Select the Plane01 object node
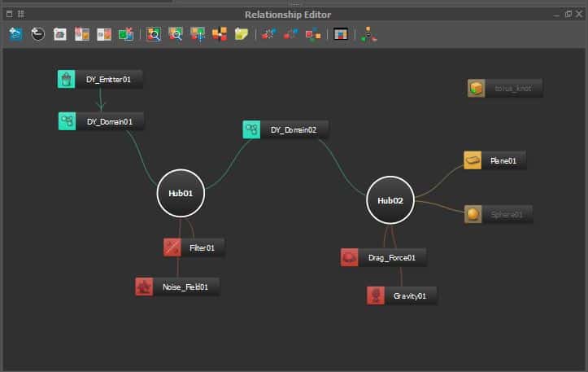 [x=495, y=160]
